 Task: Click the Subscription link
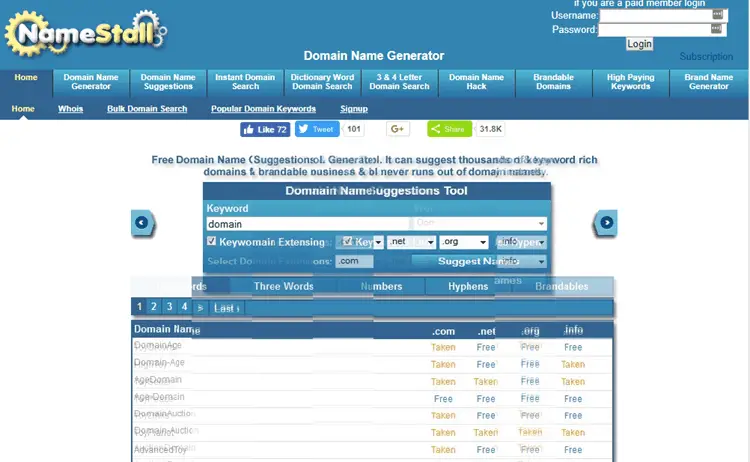[x=706, y=56]
